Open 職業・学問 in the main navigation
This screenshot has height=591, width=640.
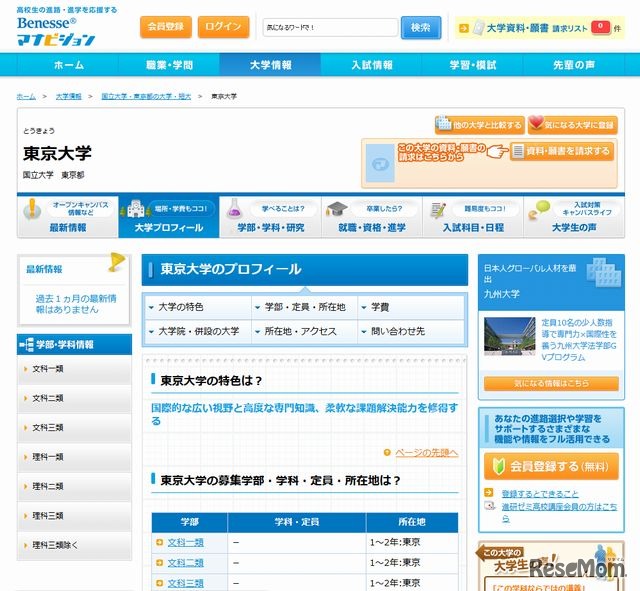click(168, 65)
